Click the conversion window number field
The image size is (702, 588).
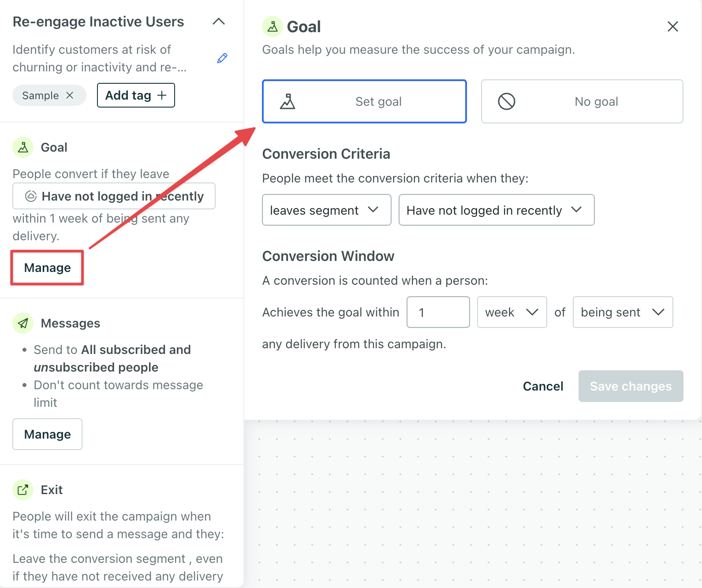[438, 312]
